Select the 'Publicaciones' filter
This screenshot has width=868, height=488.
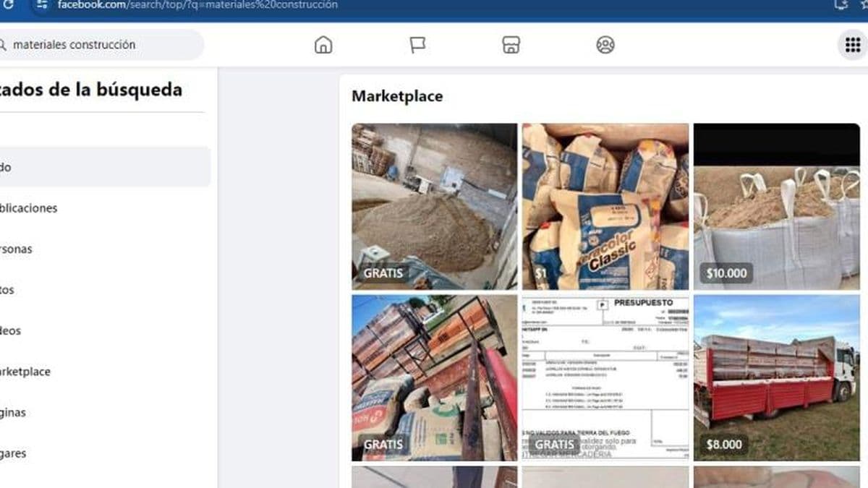[x=106, y=208]
